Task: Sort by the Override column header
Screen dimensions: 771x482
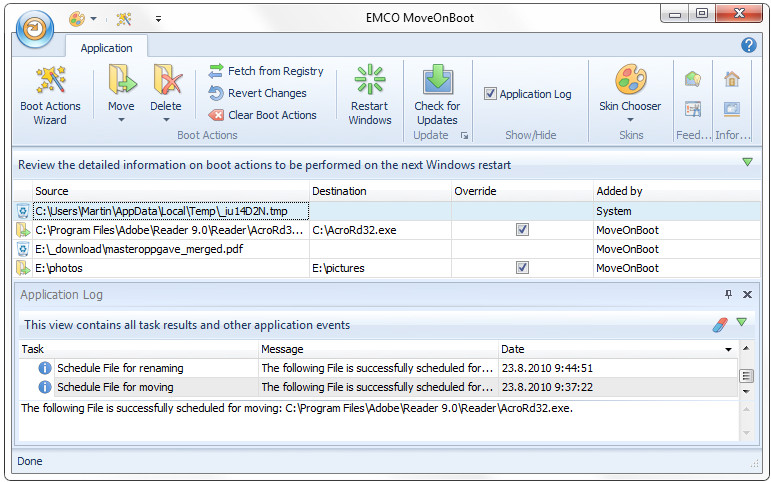Action: 522,191
